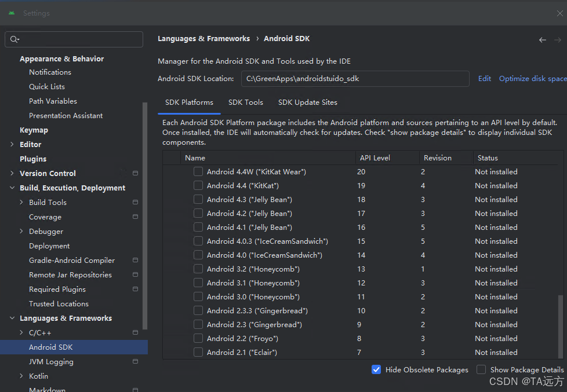The width and height of the screenshot is (567, 392).
Task: Sort by Status column header
Action: (515, 158)
